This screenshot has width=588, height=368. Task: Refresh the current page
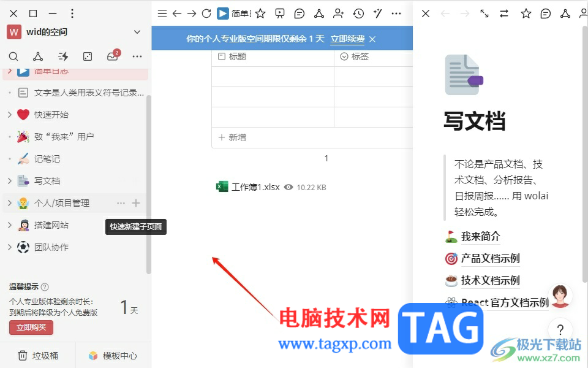(206, 14)
